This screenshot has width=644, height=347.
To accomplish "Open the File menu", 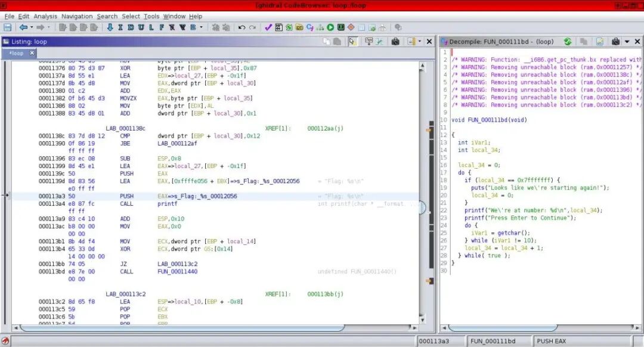I will (10, 16).
